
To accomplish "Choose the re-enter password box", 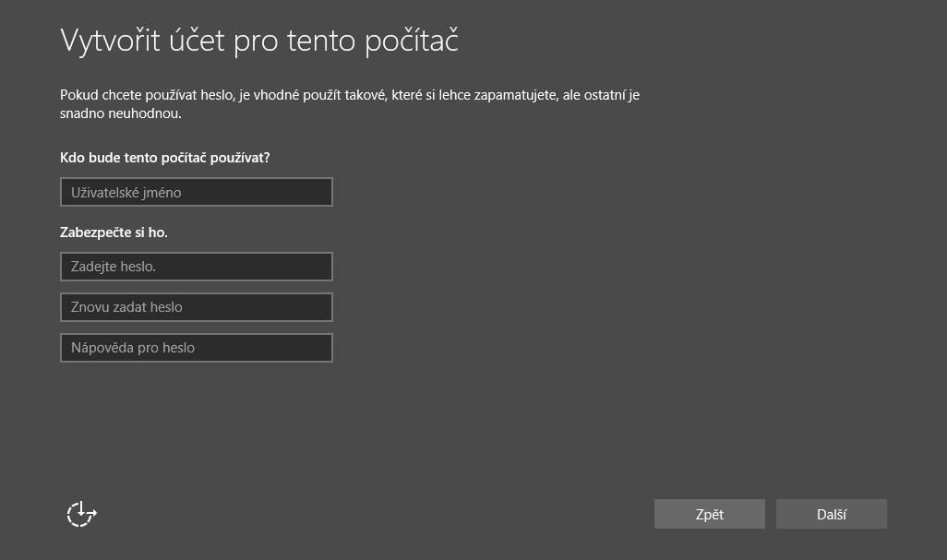I will point(197,307).
